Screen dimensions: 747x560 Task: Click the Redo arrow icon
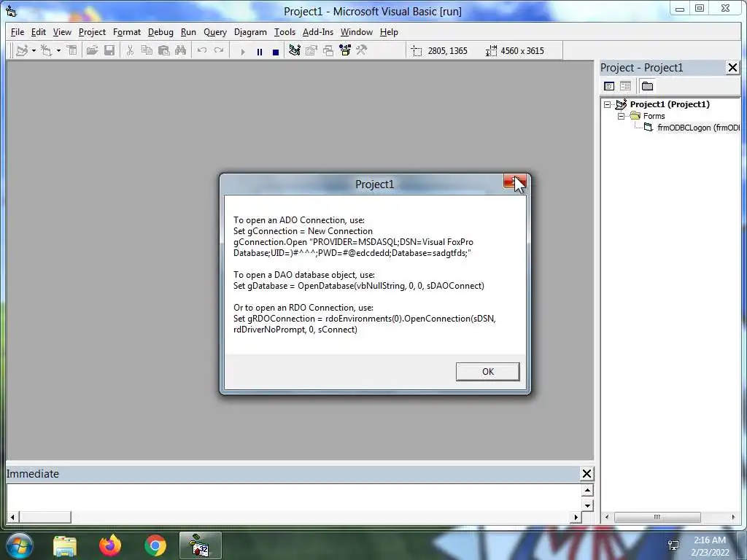219,50
